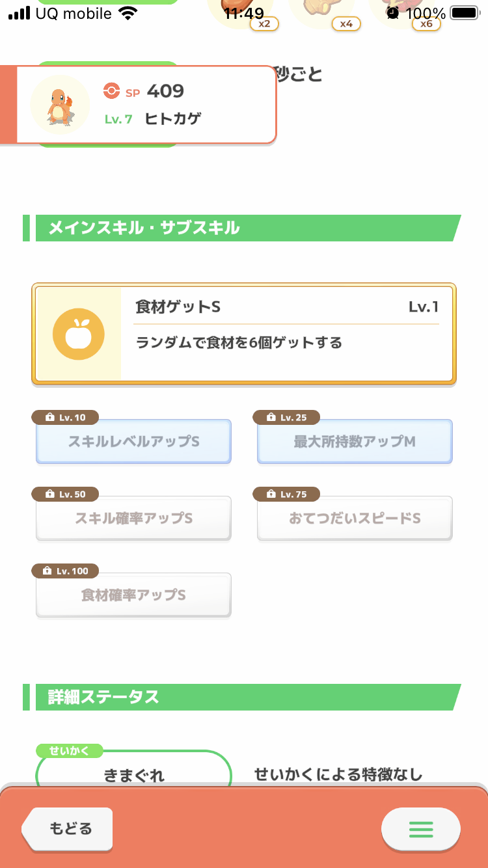488x868 pixels.
Task: Open the green hamburger menu button
Action: coord(420,829)
